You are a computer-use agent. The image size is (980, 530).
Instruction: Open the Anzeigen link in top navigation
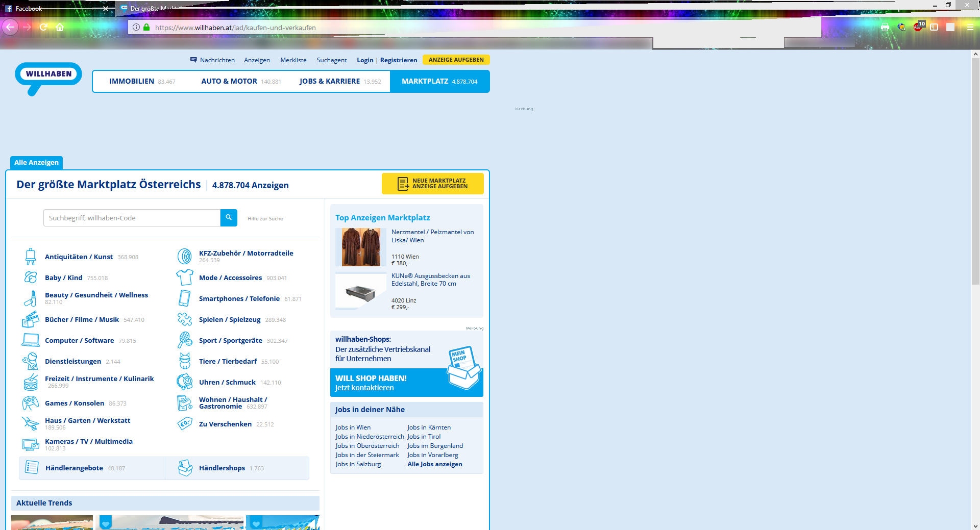[257, 60]
